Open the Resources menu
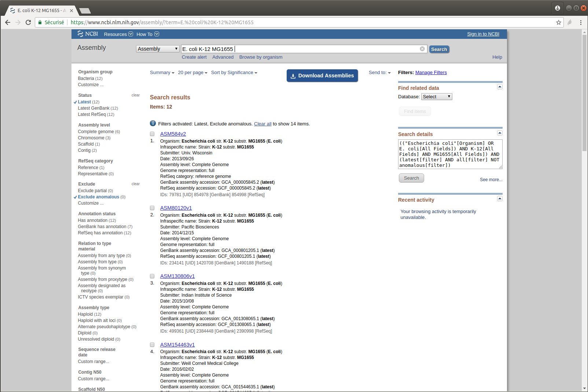The height and width of the screenshot is (392, 588). coord(118,34)
